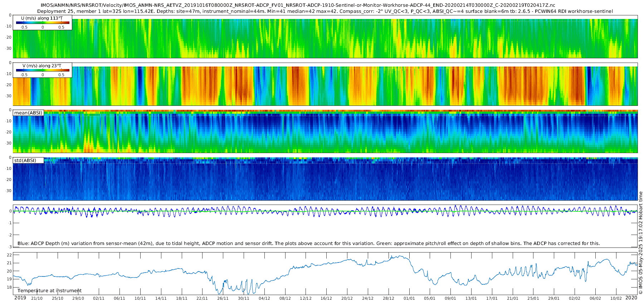Click the '21/10' date tick label
The height and width of the screenshot is (304, 644).
[37, 299]
